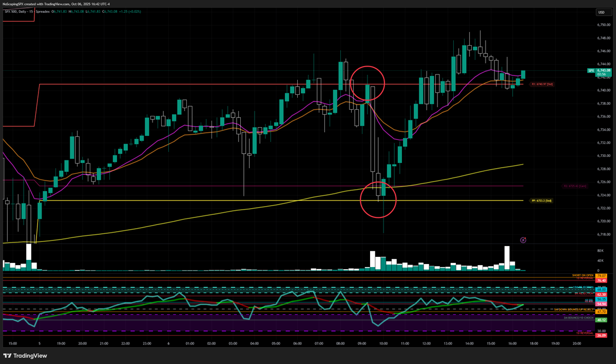Image resolution: width=616 pixels, height=364 pixels.
Task: Click the 56.35 cyan level tag
Action: [601, 299]
